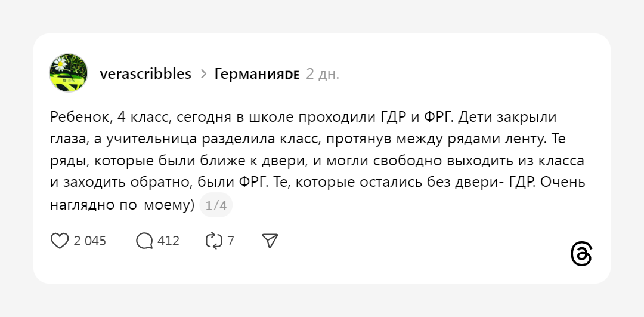
Task: Click the Threads logo in the card corner
Action: coord(581,254)
